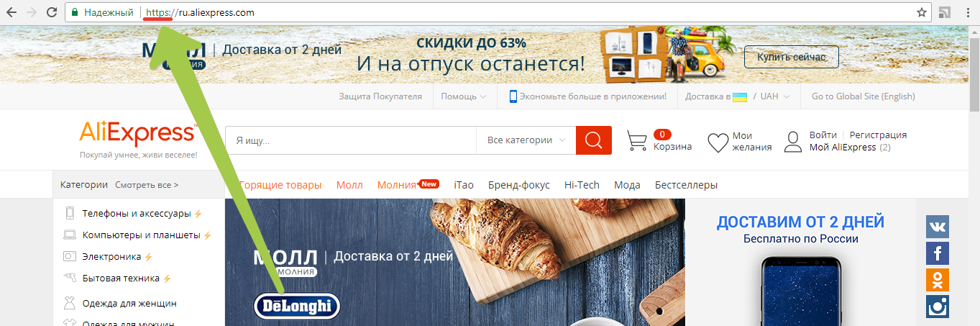
Task: Click the mobile phone app icon
Action: point(513,96)
